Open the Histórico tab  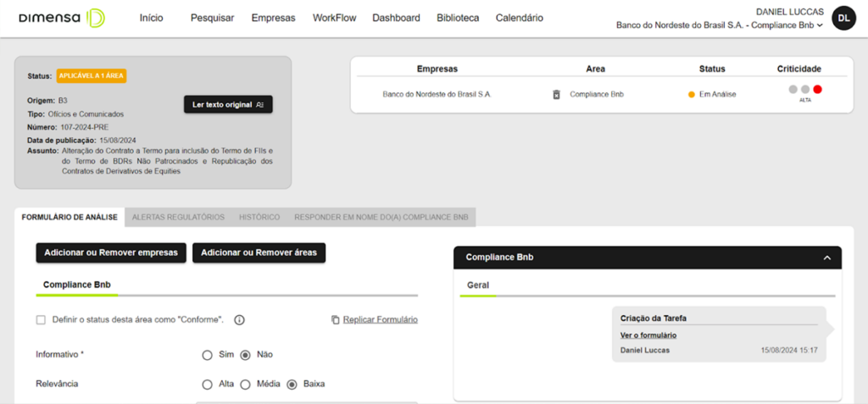[259, 218]
